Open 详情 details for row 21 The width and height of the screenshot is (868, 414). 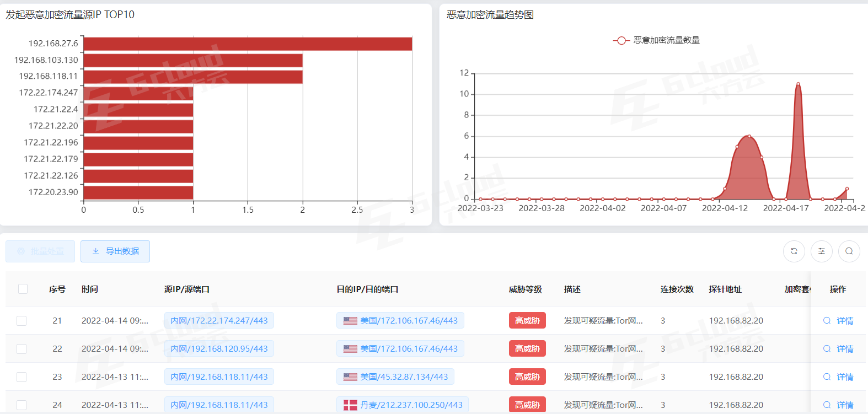pos(838,321)
